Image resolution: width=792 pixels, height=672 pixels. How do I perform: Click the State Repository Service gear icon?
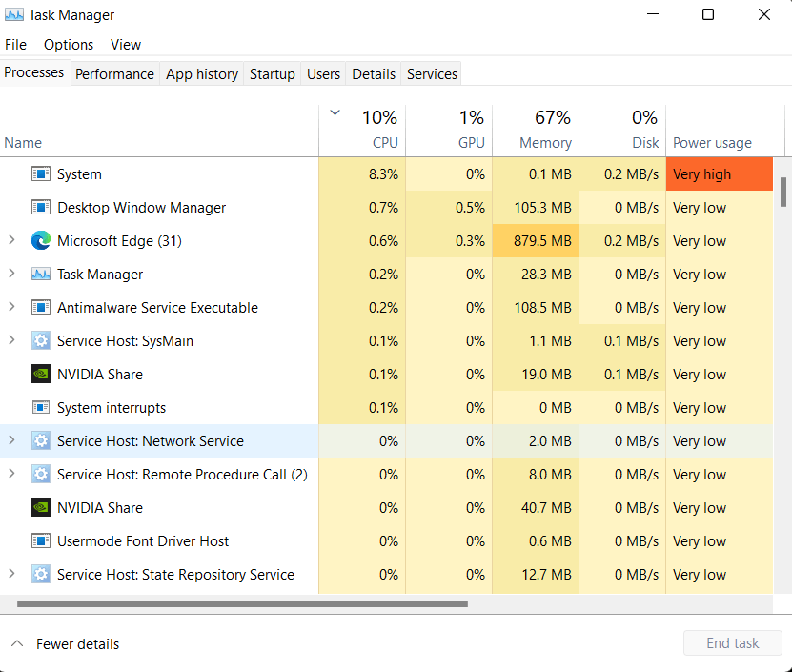pos(41,574)
